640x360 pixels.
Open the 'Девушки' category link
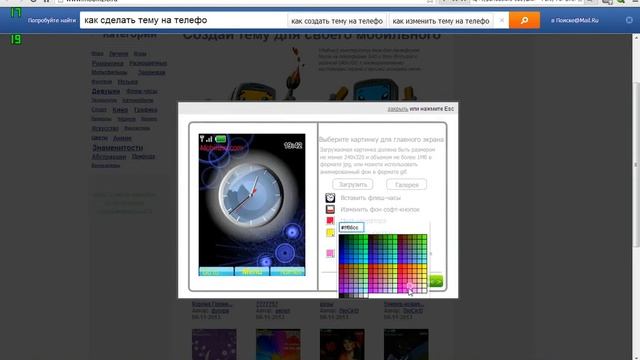click(106, 91)
